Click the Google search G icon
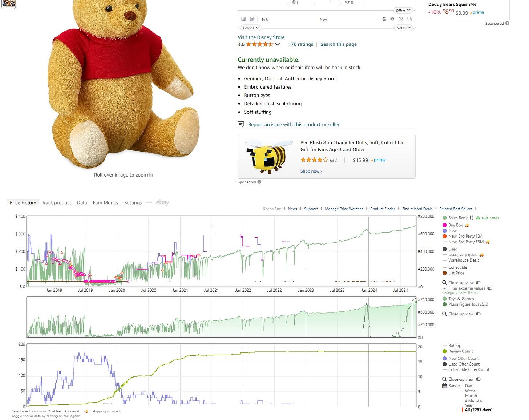Viewport: 529px width, 420px height. click(384, 19)
